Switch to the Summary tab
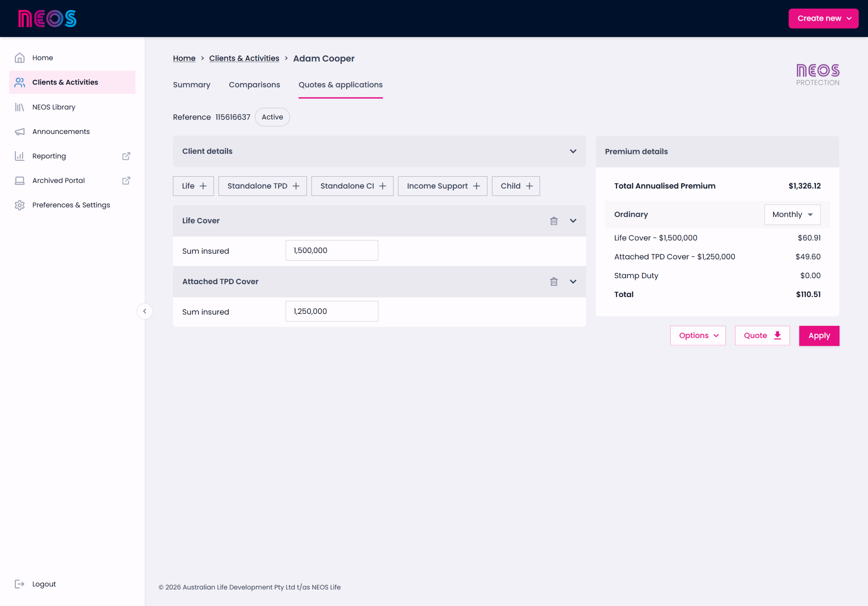The width and height of the screenshot is (868, 606). coord(192,85)
